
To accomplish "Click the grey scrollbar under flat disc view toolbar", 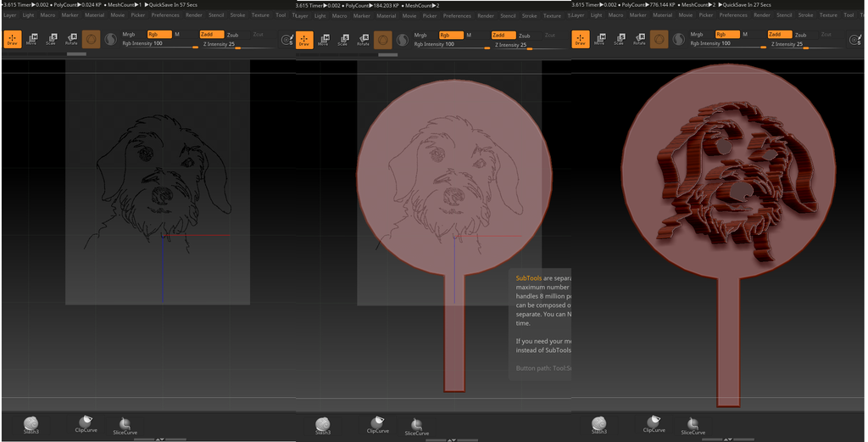I will coord(387,54).
